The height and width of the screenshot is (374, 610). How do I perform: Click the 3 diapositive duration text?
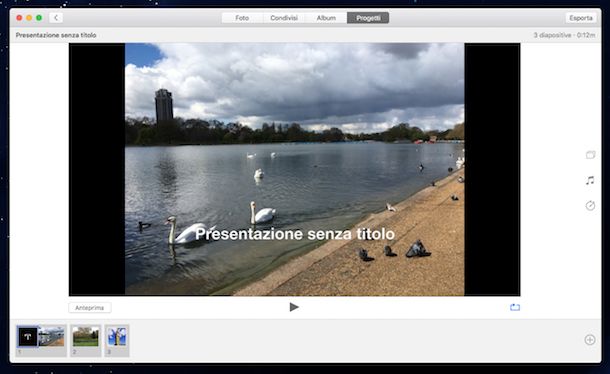(x=564, y=35)
